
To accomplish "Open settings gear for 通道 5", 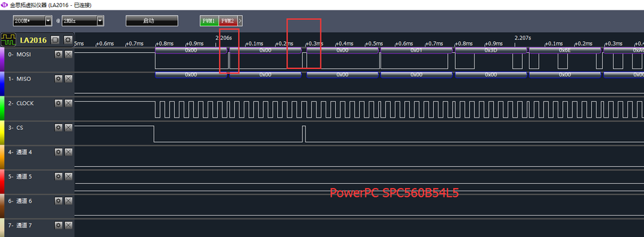I will (x=59, y=176).
